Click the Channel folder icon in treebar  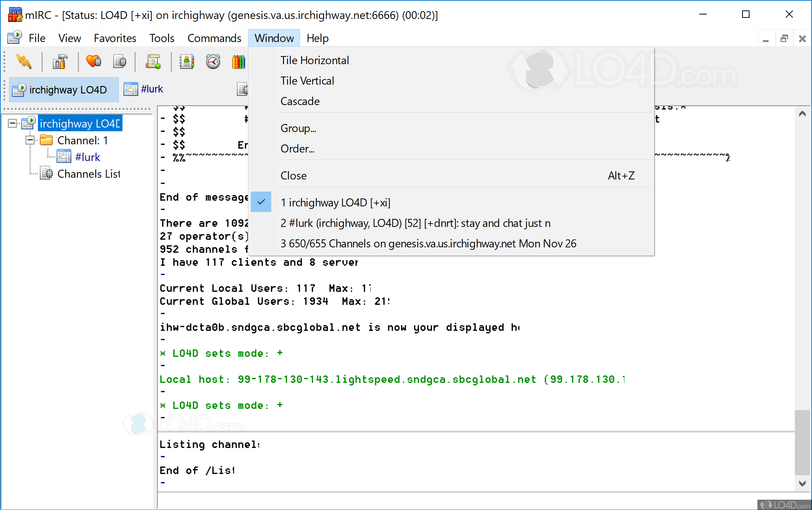click(x=46, y=140)
